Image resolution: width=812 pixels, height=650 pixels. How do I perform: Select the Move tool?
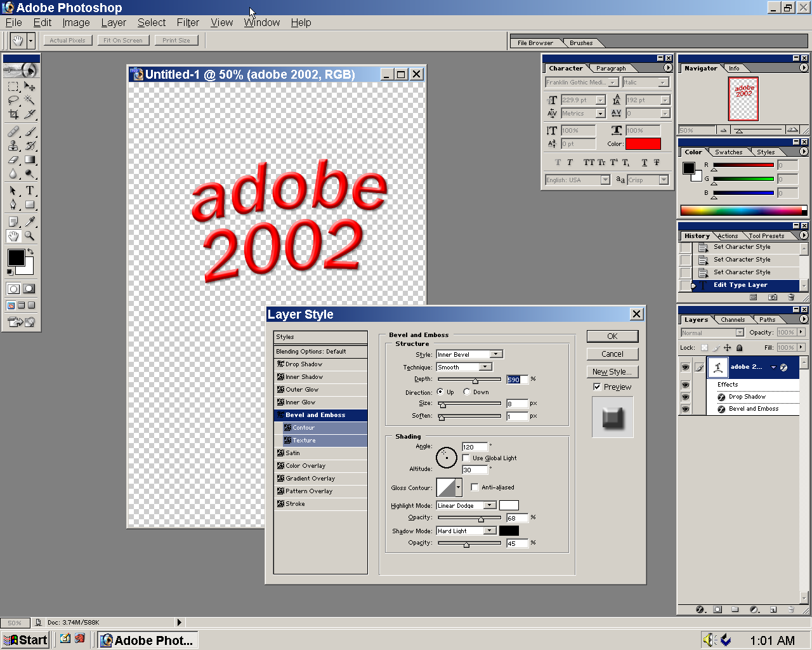(30, 86)
